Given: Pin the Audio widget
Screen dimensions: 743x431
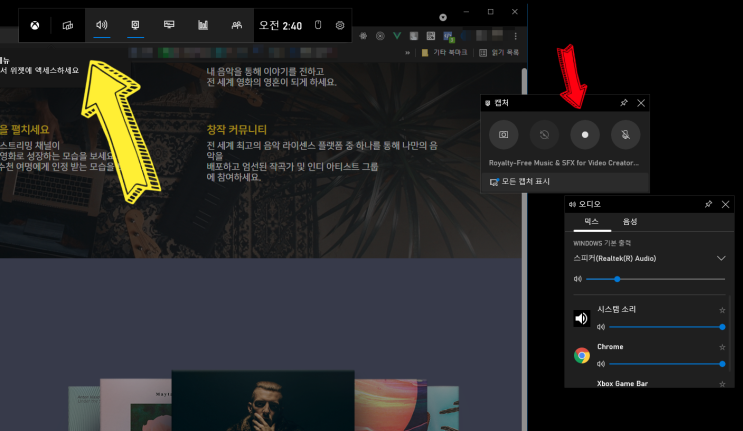Looking at the screenshot, I should coord(708,204).
